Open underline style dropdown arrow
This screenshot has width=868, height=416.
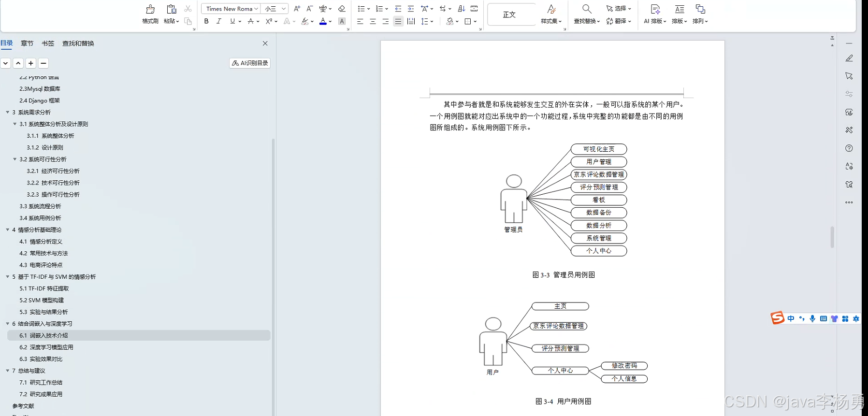coord(240,21)
